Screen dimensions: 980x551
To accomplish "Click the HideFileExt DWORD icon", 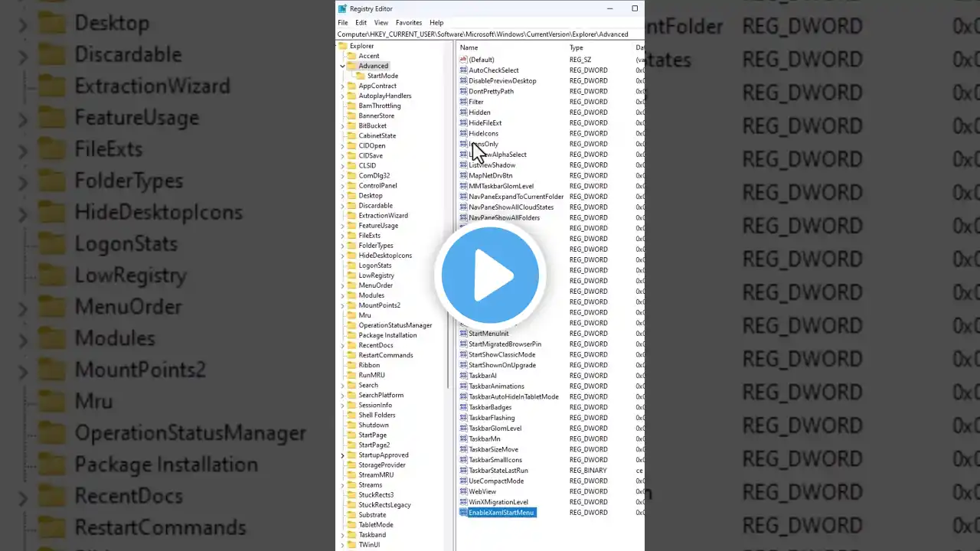I will (x=463, y=123).
